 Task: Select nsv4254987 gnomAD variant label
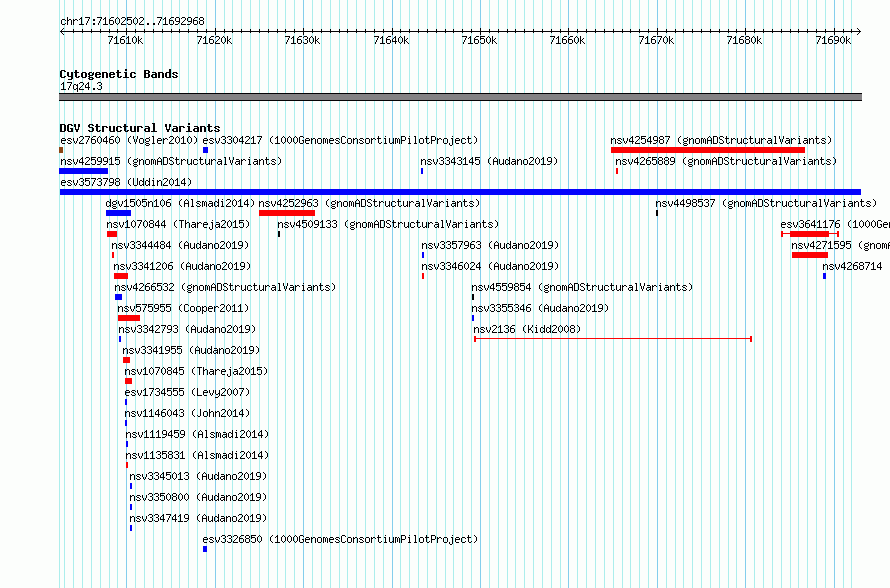point(721,140)
